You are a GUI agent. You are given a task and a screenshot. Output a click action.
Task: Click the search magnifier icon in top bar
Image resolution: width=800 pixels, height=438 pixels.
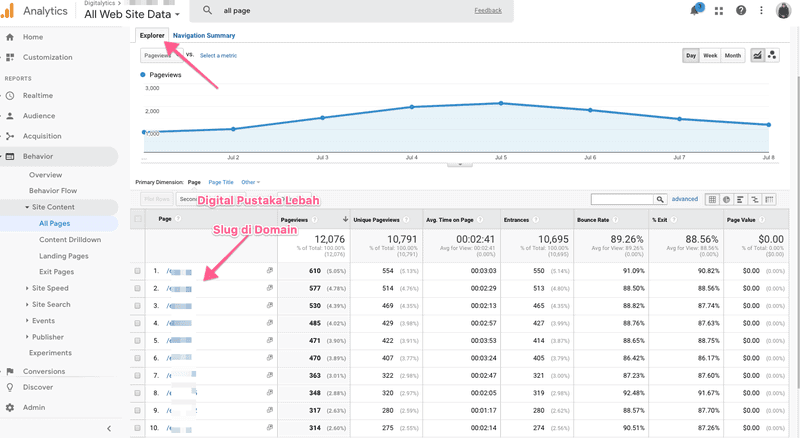[x=207, y=10]
